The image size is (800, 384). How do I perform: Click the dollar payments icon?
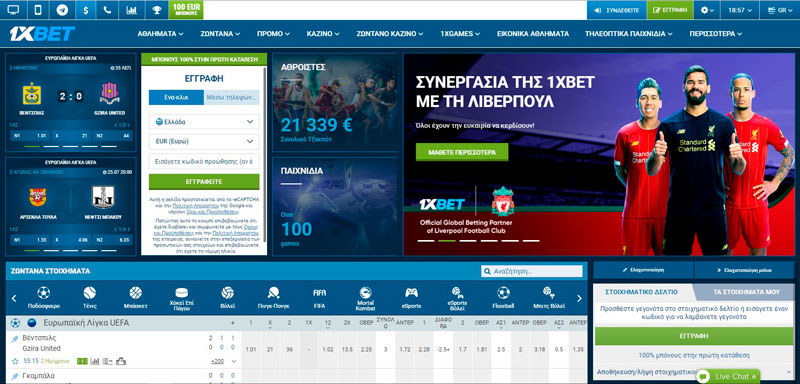click(85, 10)
